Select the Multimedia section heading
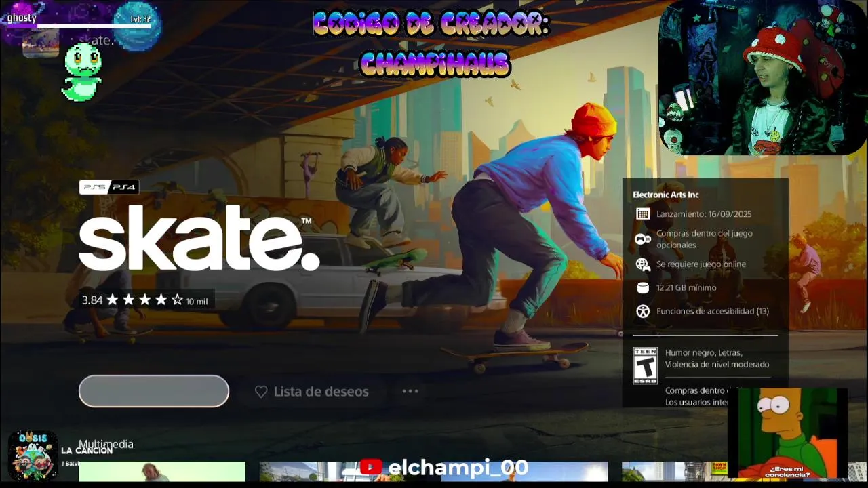The image size is (868, 488). 106,444
